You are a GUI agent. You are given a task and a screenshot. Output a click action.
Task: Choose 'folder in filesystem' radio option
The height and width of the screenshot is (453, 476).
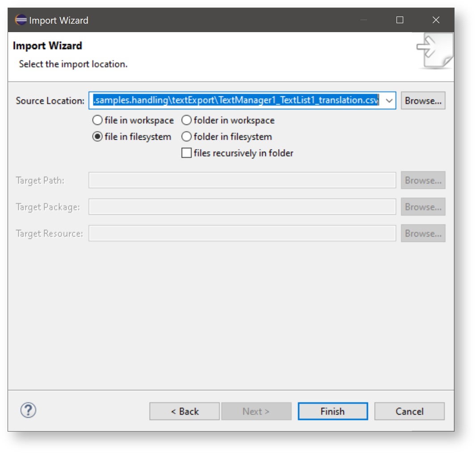(187, 137)
